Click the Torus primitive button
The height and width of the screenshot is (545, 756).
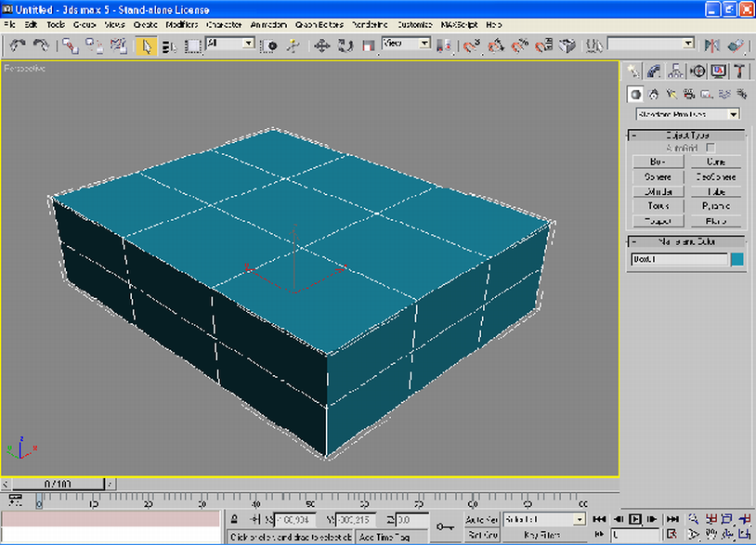click(658, 206)
